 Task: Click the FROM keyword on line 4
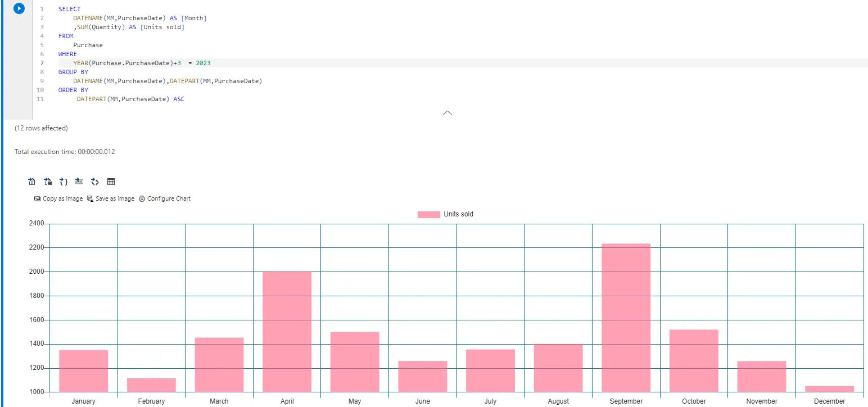pyautogui.click(x=66, y=36)
